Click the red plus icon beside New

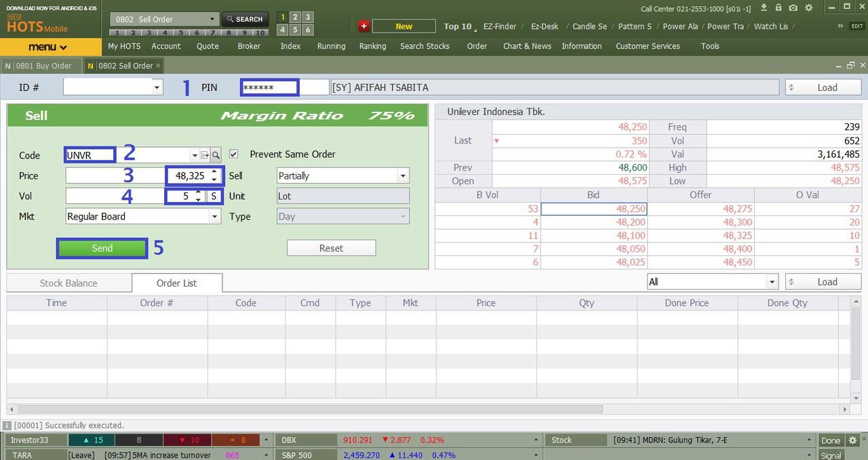point(363,26)
